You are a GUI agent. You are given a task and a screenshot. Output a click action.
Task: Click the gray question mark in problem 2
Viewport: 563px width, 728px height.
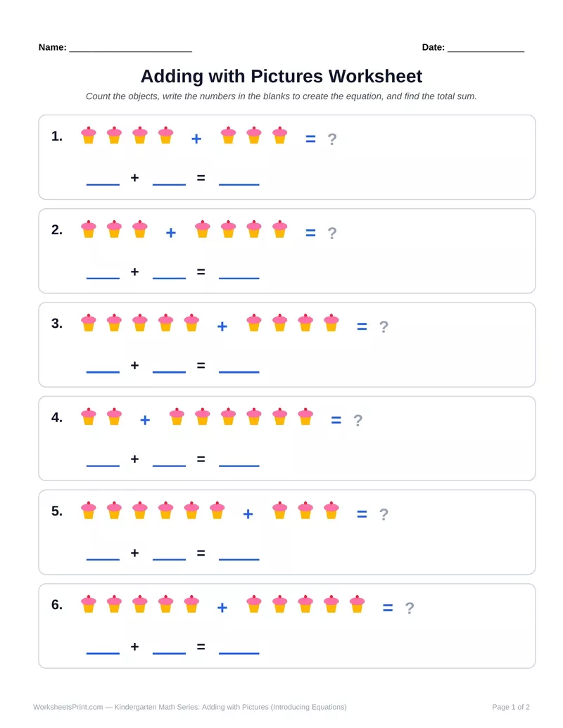pyautogui.click(x=331, y=233)
